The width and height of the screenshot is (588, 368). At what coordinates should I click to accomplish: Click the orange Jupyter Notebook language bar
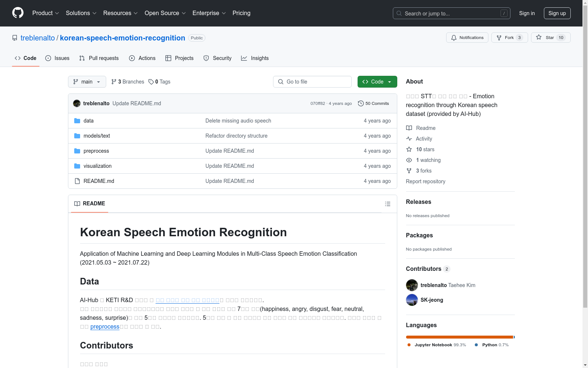click(x=459, y=337)
